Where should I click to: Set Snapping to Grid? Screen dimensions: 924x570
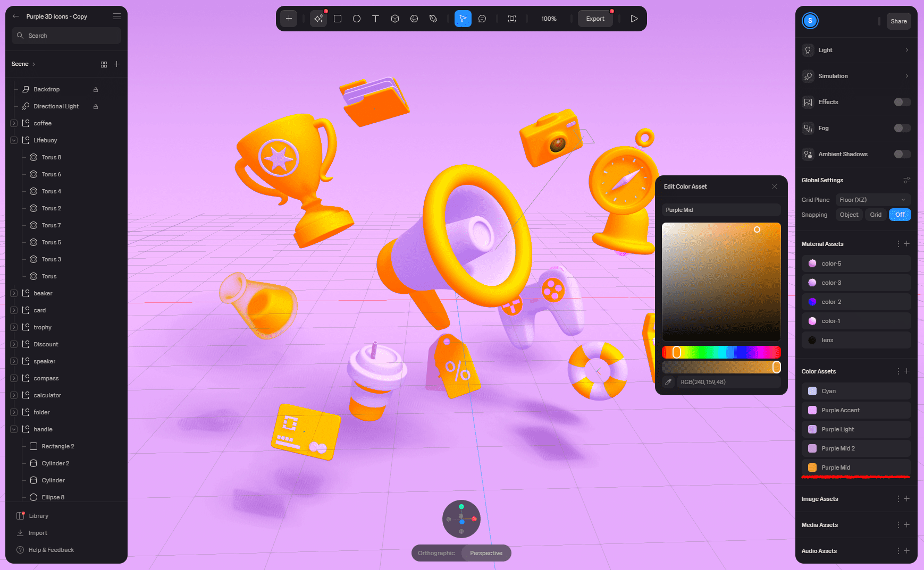(876, 215)
